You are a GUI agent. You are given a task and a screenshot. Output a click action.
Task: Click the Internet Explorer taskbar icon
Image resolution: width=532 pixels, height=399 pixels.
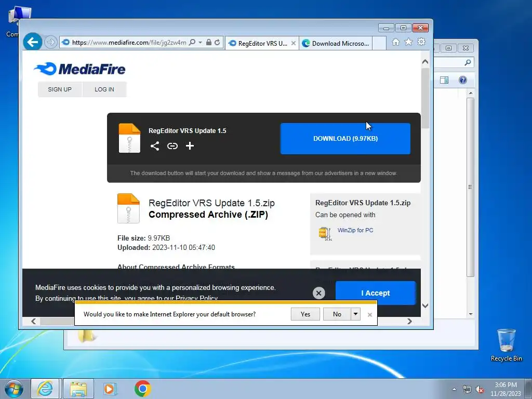tap(45, 389)
